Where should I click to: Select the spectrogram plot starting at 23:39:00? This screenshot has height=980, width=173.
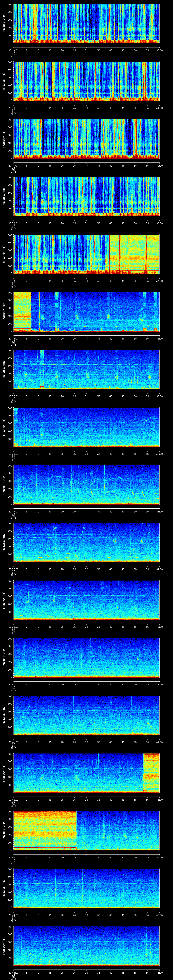pos(86,600)
